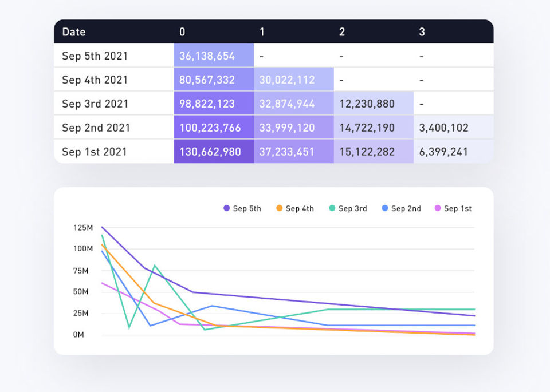Select the column 0 header
This screenshot has height=392, width=550.
click(x=182, y=32)
